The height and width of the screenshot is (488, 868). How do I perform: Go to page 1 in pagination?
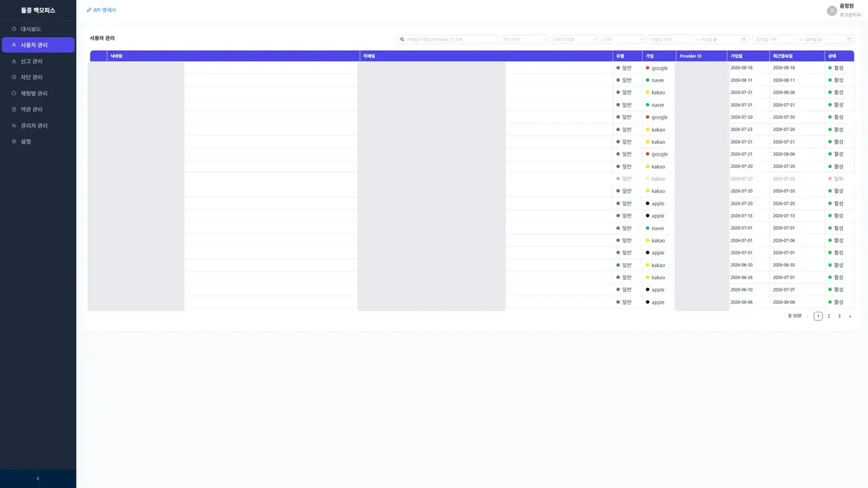pos(818,316)
